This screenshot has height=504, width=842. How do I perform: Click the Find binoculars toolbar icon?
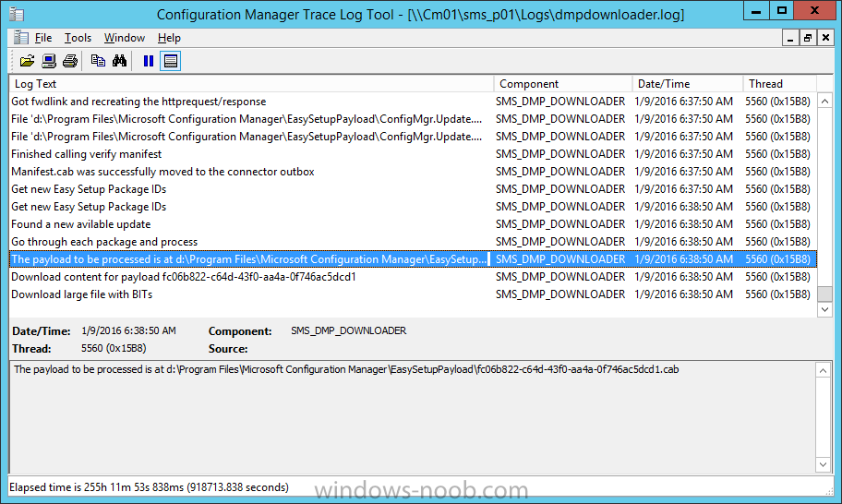pyautogui.click(x=119, y=61)
